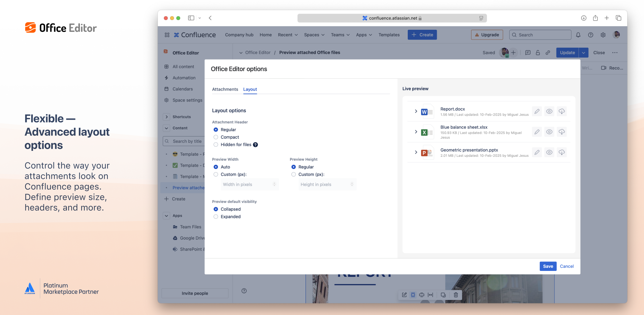Open inline comments icon in editor bar
The image size is (644, 315).
point(528,52)
